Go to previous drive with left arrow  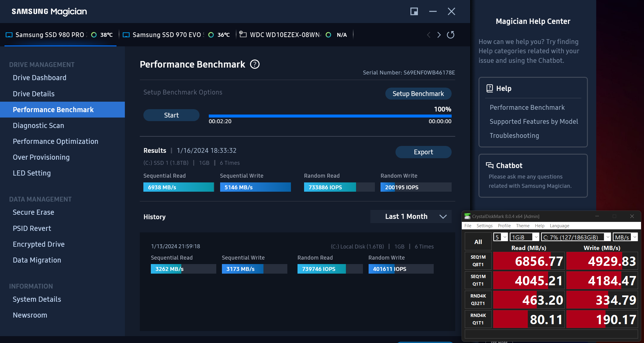point(429,35)
